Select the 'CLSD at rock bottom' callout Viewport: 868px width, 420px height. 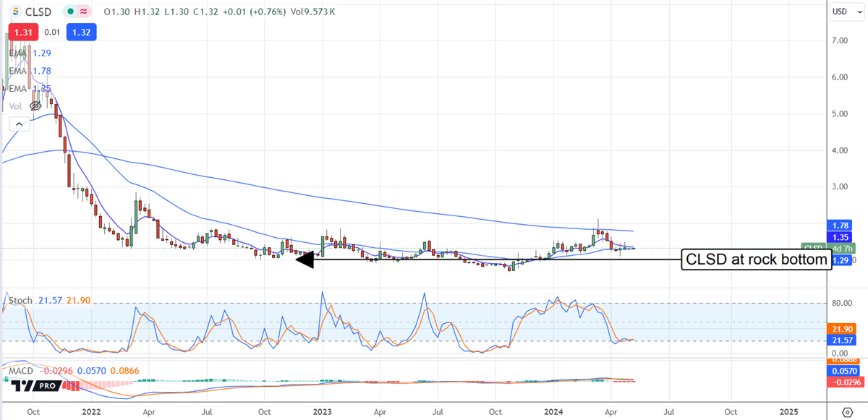756,260
